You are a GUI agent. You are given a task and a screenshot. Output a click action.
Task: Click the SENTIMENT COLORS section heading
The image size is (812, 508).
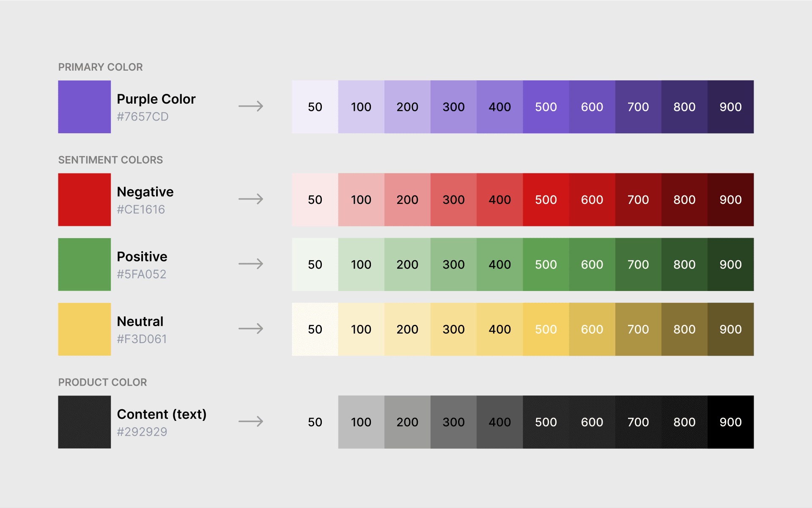click(x=110, y=160)
